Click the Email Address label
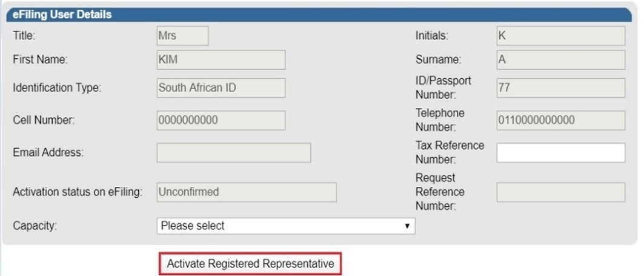 tap(48, 153)
